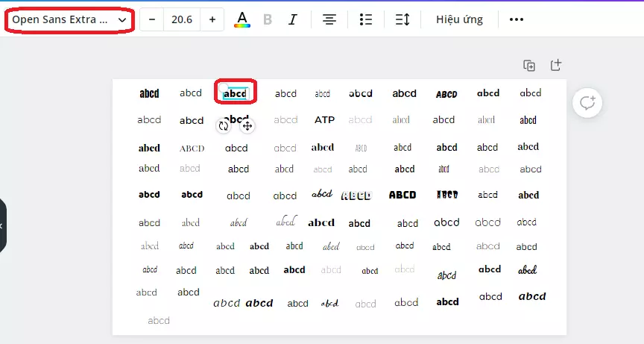Duplicate the page with the copy icon
Viewport: 644px width, 344px height.
(529, 66)
